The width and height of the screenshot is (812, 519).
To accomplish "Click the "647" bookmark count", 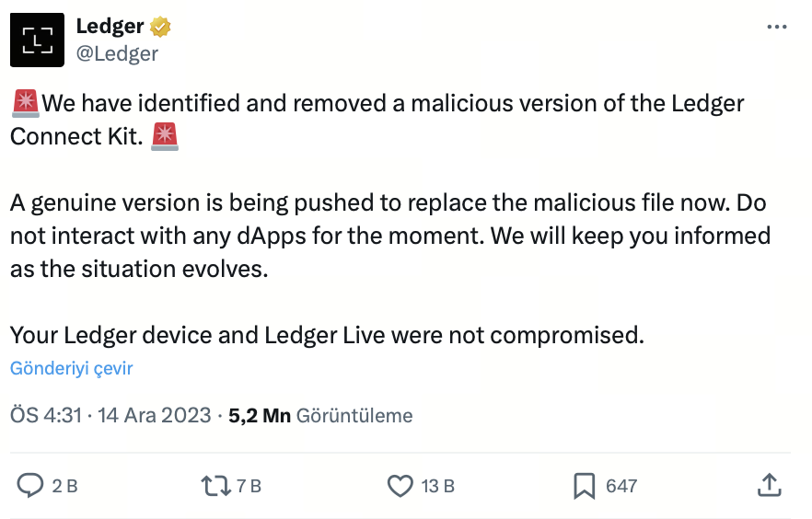I will point(621,486).
